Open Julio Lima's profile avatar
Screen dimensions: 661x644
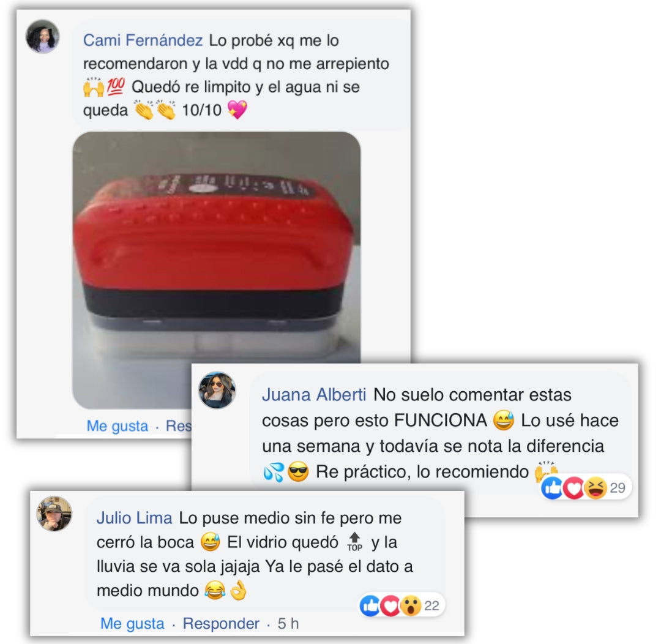(54, 513)
